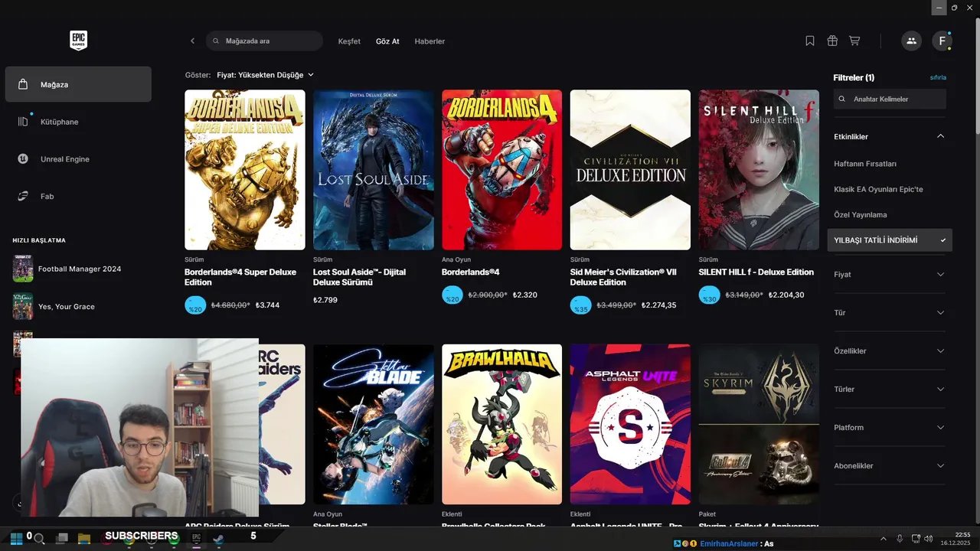
Task: Click the %30 discount badge on Silent Hill f
Action: (x=710, y=295)
